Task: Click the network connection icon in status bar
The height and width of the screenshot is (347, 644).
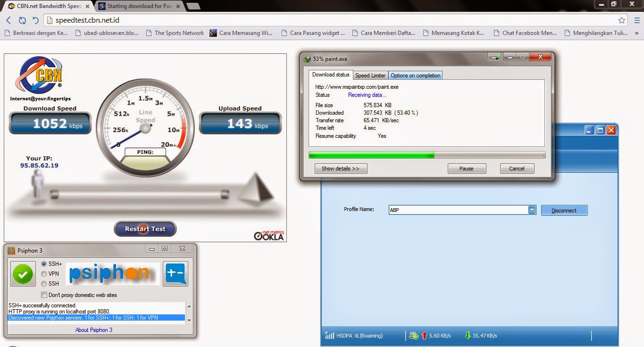Action: pyautogui.click(x=414, y=336)
